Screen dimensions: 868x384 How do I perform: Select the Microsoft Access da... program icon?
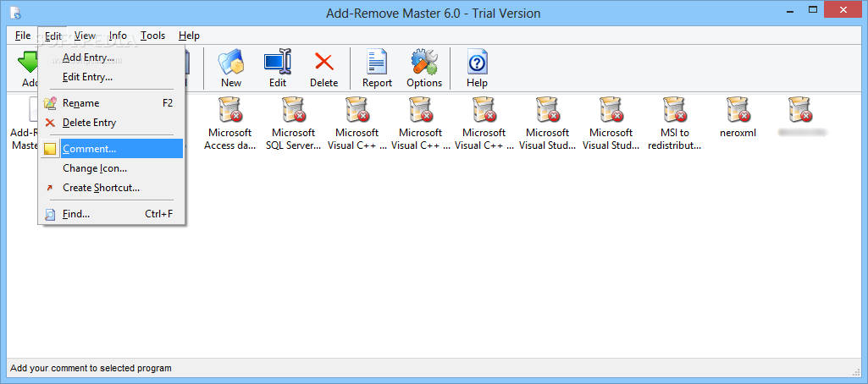click(229, 109)
